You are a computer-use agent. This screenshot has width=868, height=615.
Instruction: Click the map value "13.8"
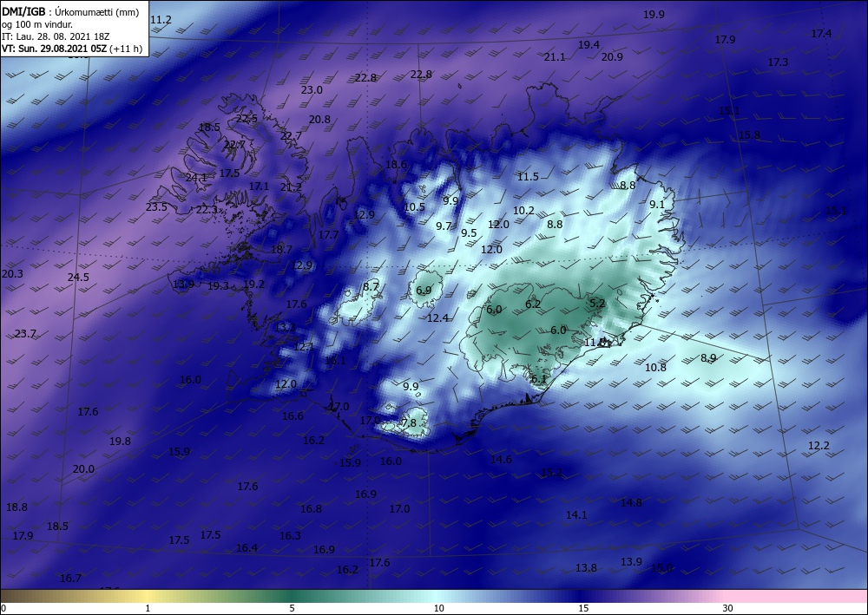[586, 568]
